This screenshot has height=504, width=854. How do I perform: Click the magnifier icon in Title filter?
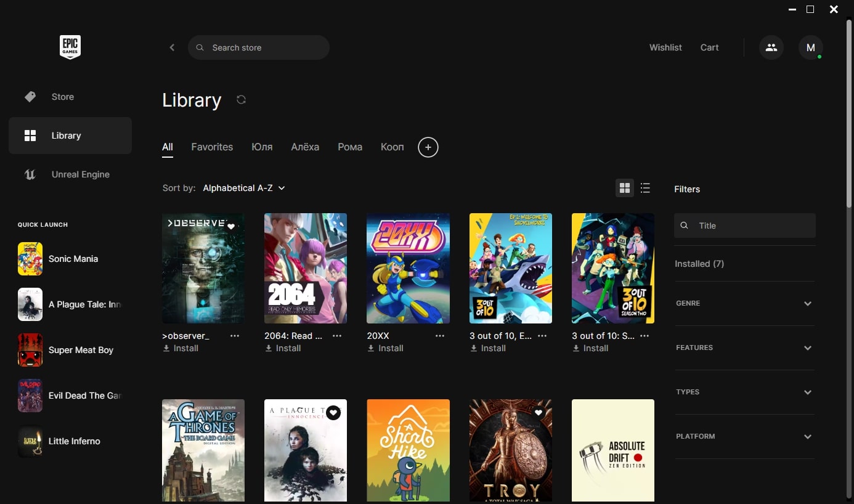pos(684,226)
